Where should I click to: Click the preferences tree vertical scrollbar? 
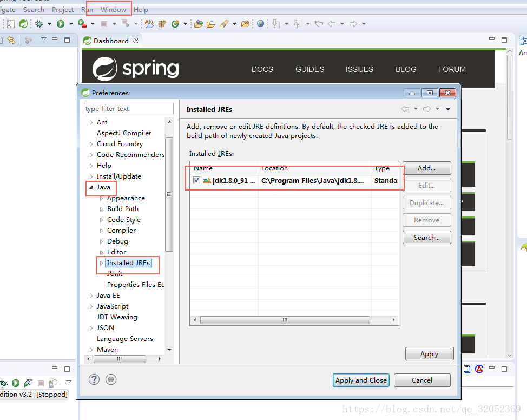169,194
